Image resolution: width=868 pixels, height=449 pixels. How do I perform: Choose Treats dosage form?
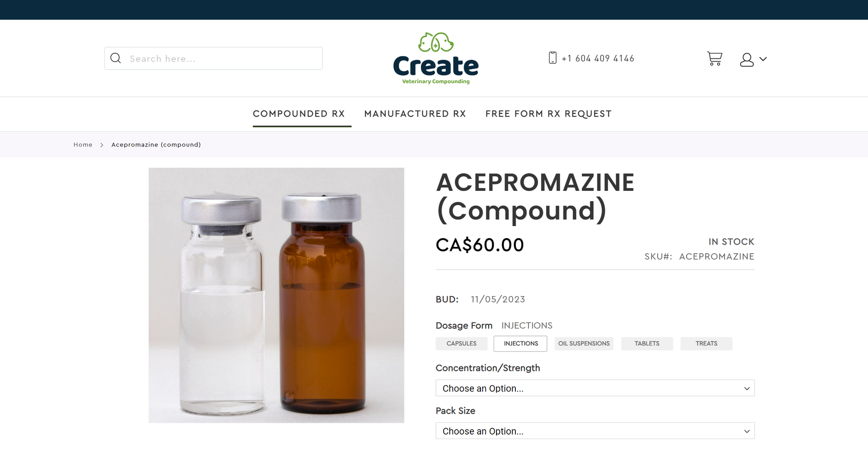click(706, 344)
